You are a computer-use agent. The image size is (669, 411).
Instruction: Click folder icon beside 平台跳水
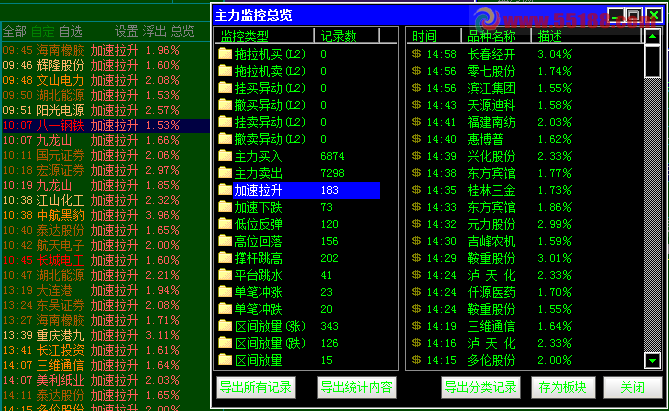point(225,275)
